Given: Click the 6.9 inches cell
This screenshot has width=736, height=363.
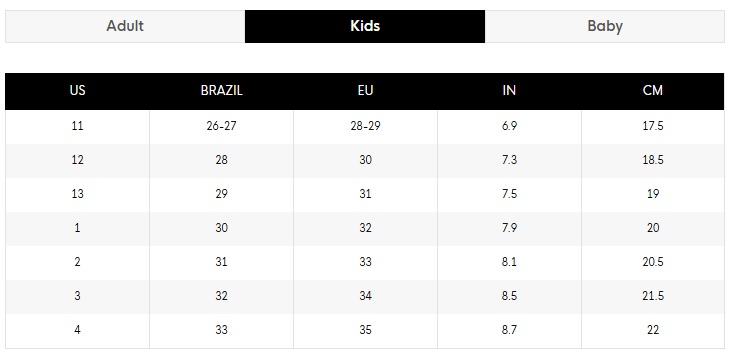Looking at the screenshot, I should (509, 127).
